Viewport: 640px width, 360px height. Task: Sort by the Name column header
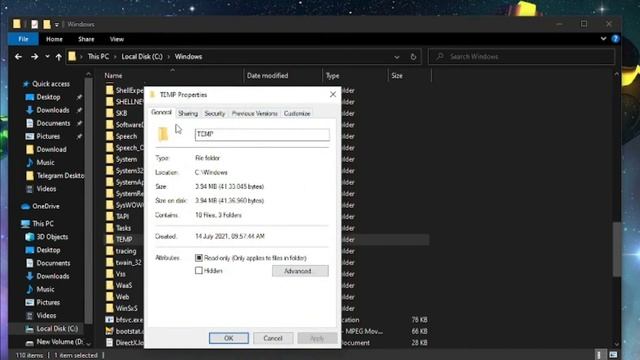pyautogui.click(x=113, y=76)
